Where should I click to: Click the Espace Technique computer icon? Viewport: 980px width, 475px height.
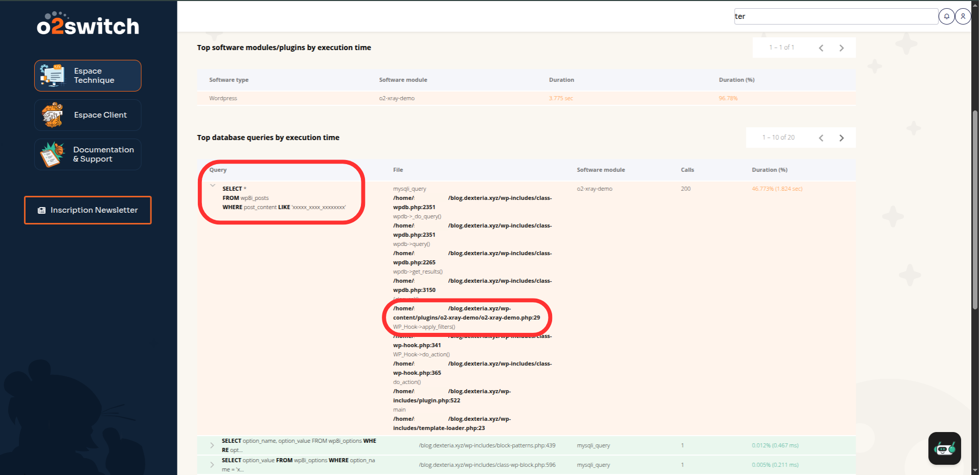point(53,76)
